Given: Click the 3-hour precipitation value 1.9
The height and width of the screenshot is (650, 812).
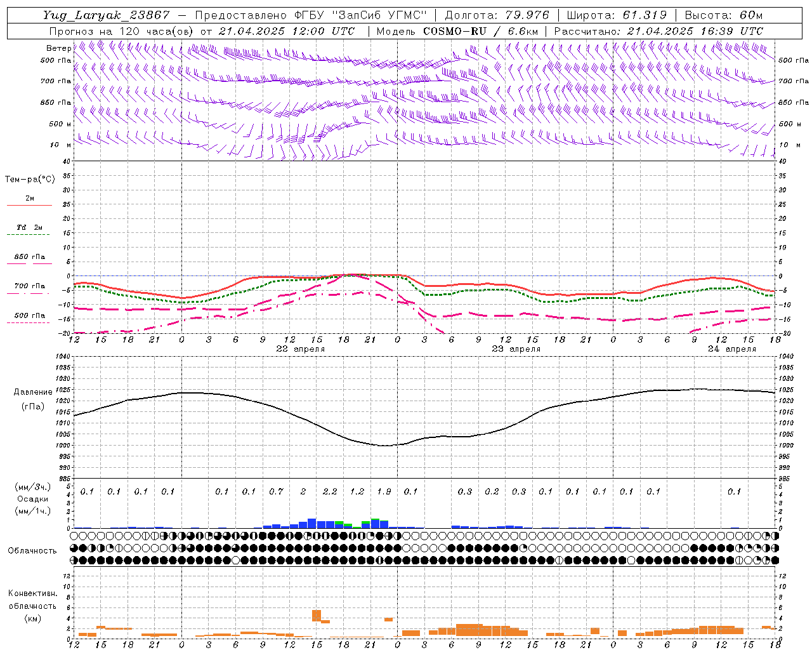Looking at the screenshot, I should click(384, 491).
